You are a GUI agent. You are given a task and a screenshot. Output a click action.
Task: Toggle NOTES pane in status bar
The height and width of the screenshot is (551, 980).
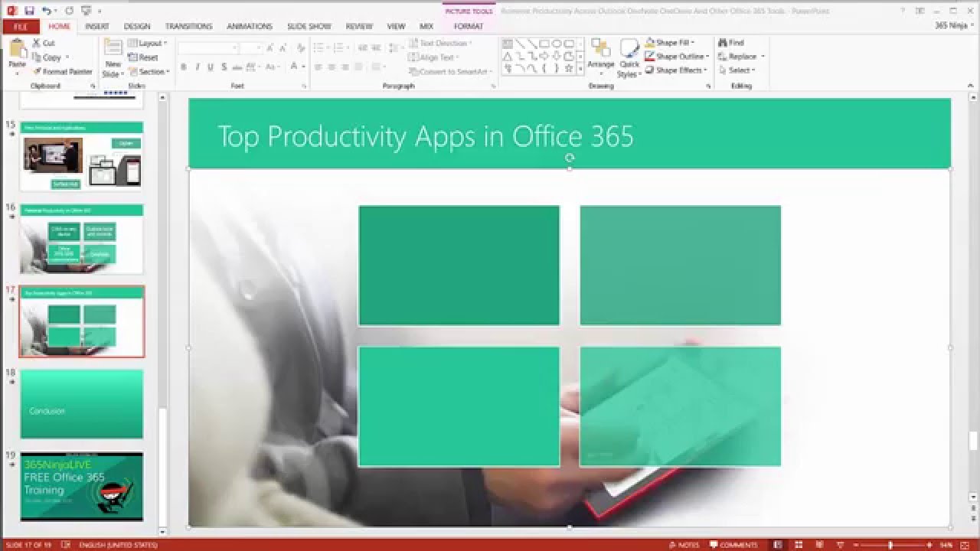tap(684, 545)
